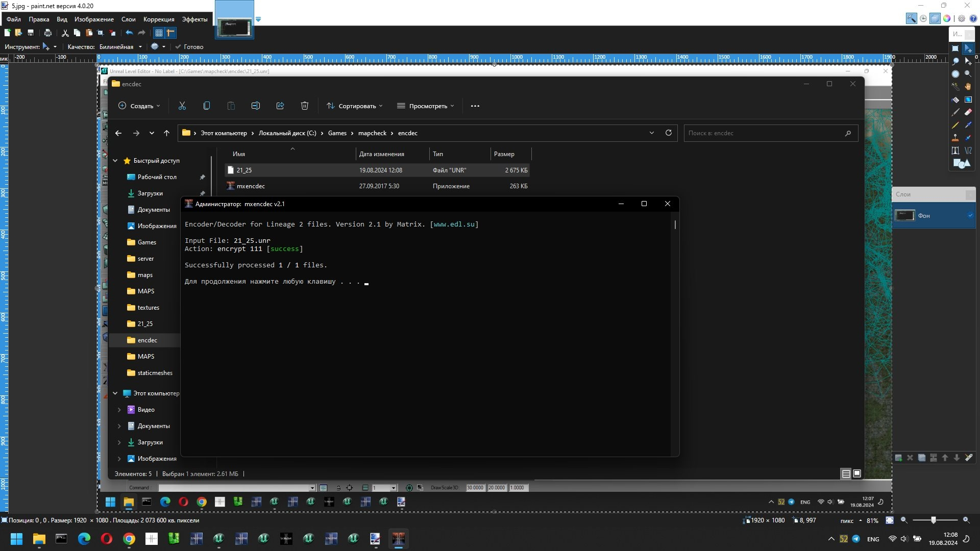
Task: Open the Качество Билинейная dropdown
Action: (x=120, y=46)
